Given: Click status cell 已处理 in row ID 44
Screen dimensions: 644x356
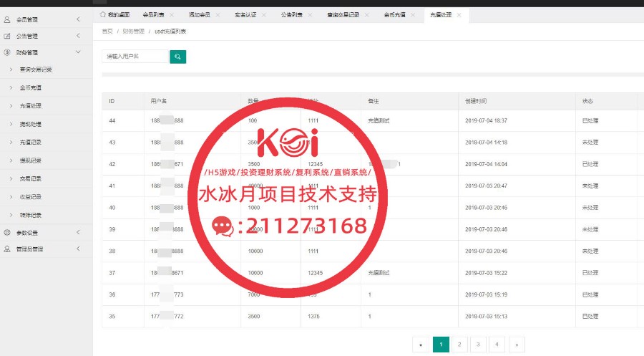Looking at the screenshot, I should [590, 121].
